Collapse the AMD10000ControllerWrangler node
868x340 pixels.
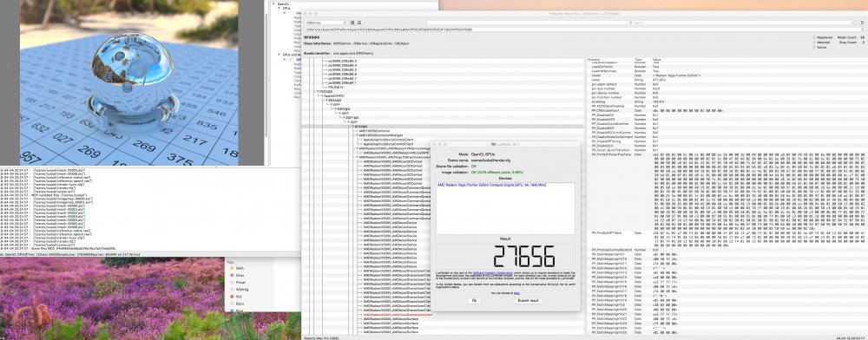(x=357, y=135)
